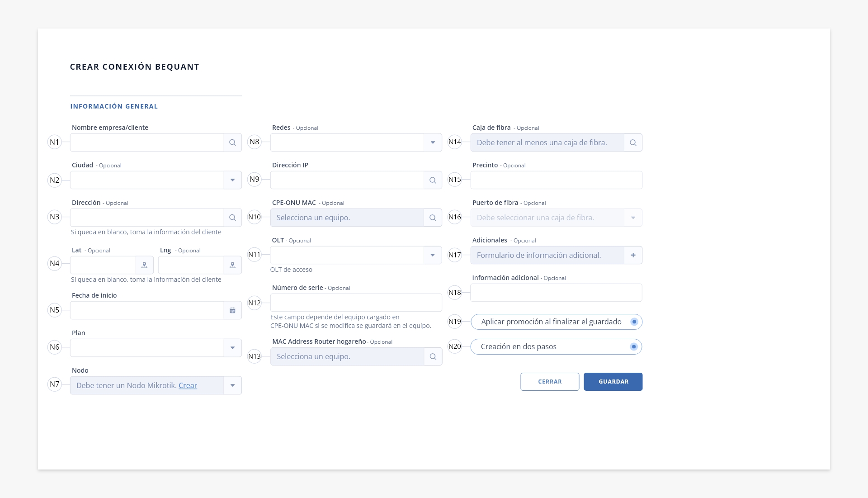Click search icon in MAC Address Router hogareño
Viewport: 868px width, 498px height.
[433, 356]
